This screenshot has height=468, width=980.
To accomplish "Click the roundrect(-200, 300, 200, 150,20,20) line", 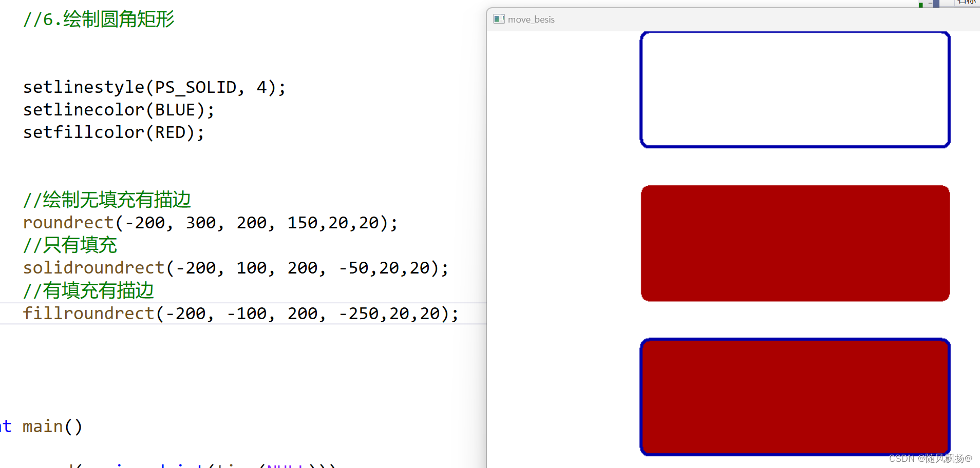I will pyautogui.click(x=210, y=223).
